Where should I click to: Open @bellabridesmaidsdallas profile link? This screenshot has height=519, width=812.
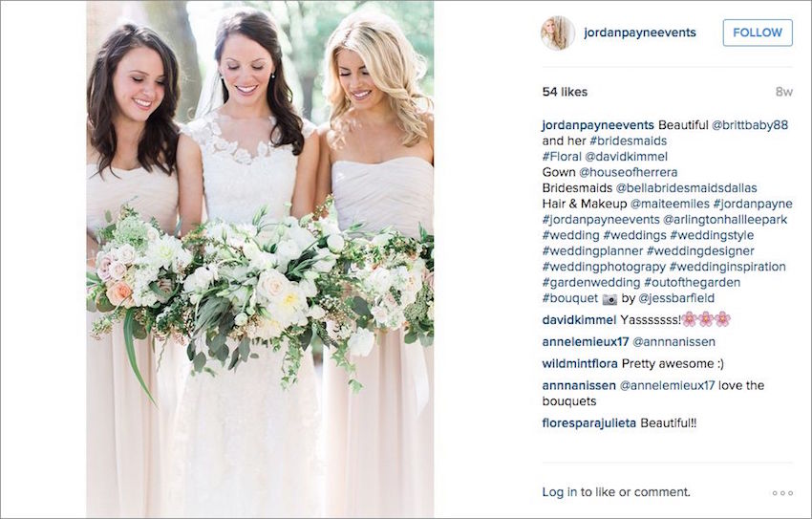(x=686, y=188)
